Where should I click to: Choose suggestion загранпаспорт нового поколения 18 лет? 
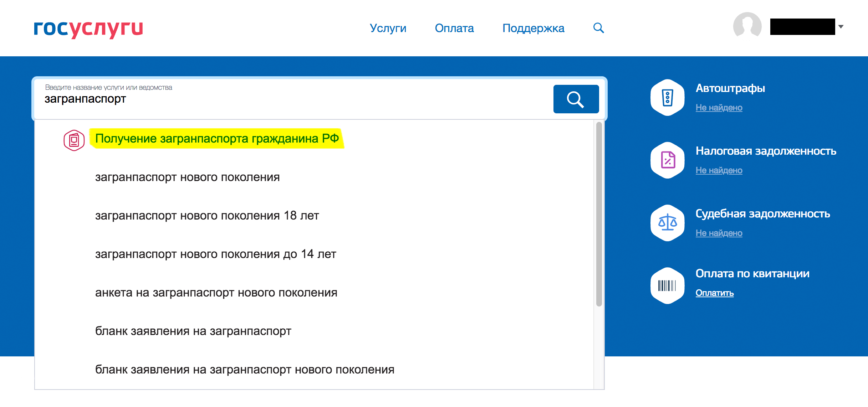pyautogui.click(x=207, y=216)
